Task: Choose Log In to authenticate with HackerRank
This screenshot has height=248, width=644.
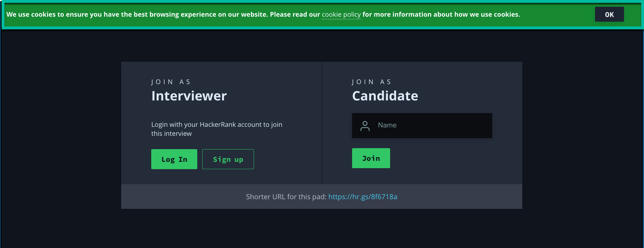Action: pyautogui.click(x=174, y=159)
